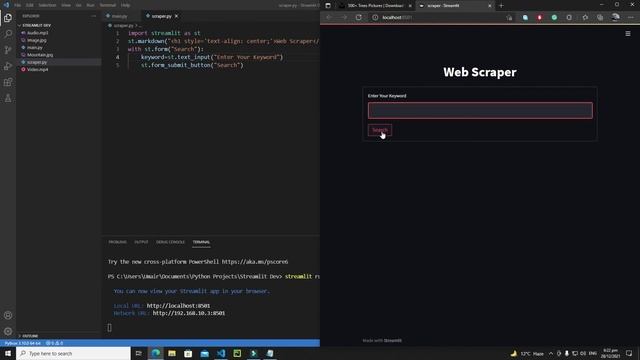Open the Run and Debug view

click(x=8, y=66)
